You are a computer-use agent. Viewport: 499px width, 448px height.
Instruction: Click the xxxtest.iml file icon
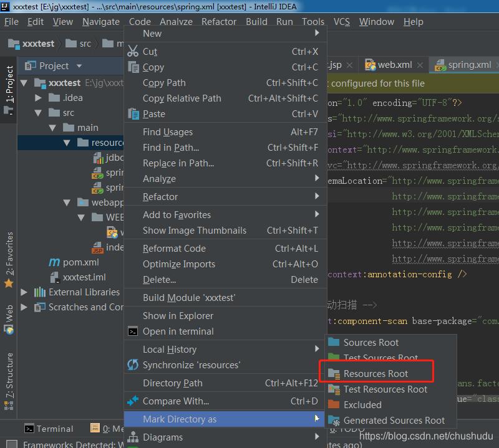[55, 277]
